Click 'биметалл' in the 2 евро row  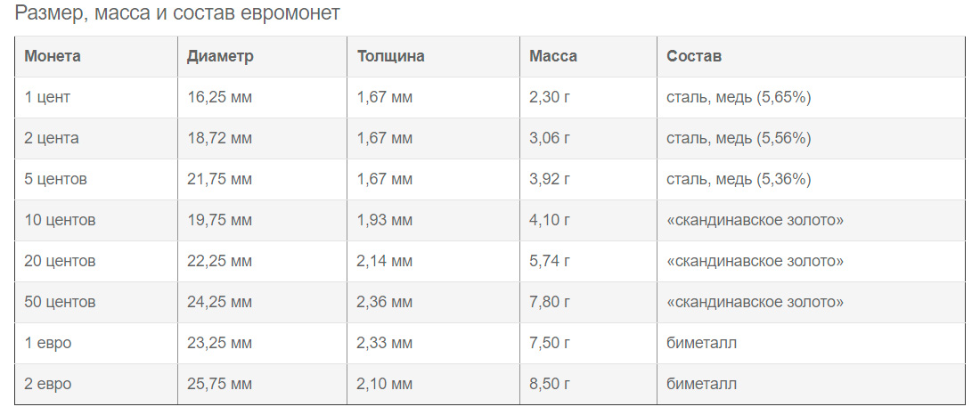coord(702,384)
